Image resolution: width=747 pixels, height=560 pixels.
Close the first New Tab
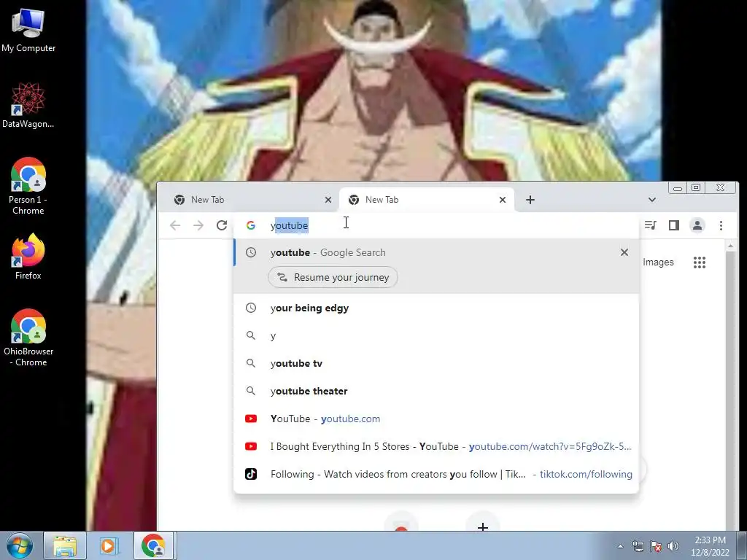coord(328,200)
